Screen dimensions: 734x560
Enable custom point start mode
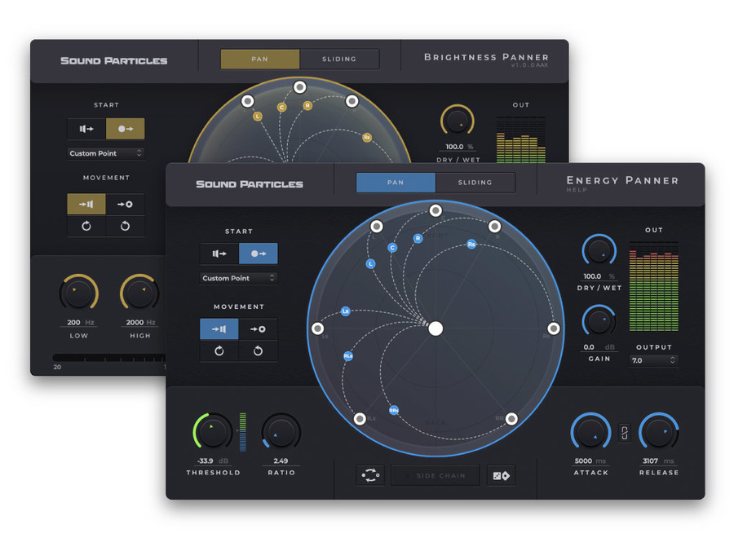pos(259,254)
